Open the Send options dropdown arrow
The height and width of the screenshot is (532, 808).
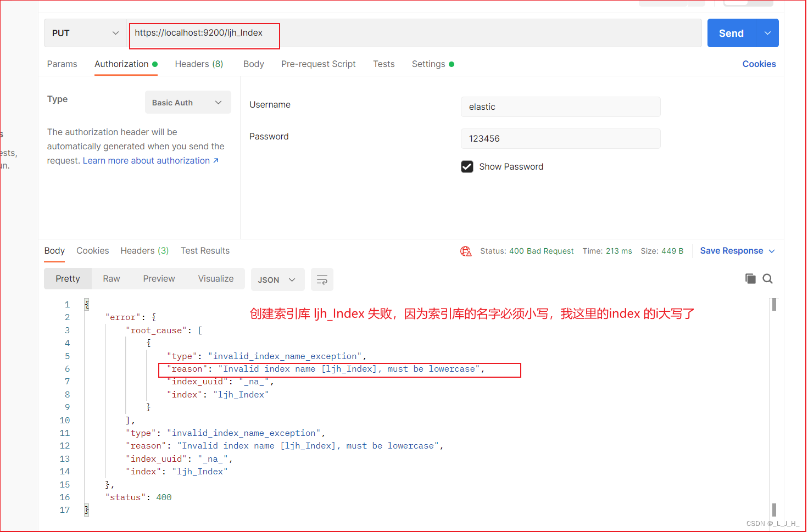[767, 33]
